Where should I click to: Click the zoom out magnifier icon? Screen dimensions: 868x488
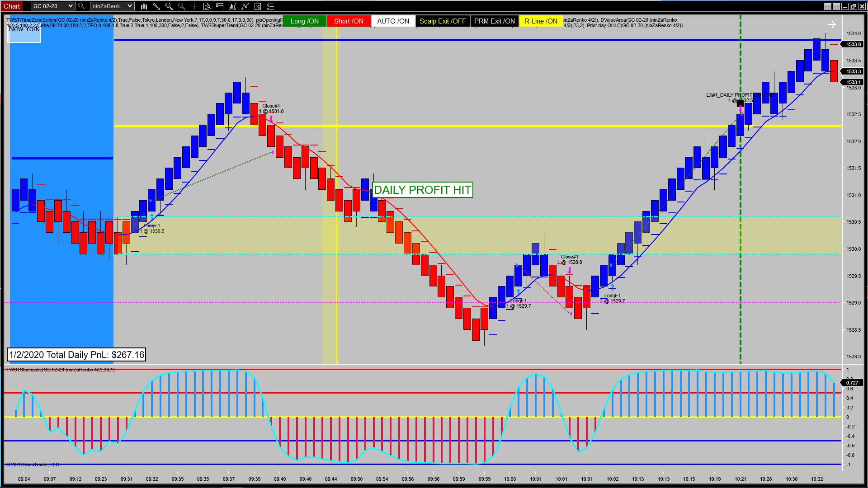coord(182,6)
